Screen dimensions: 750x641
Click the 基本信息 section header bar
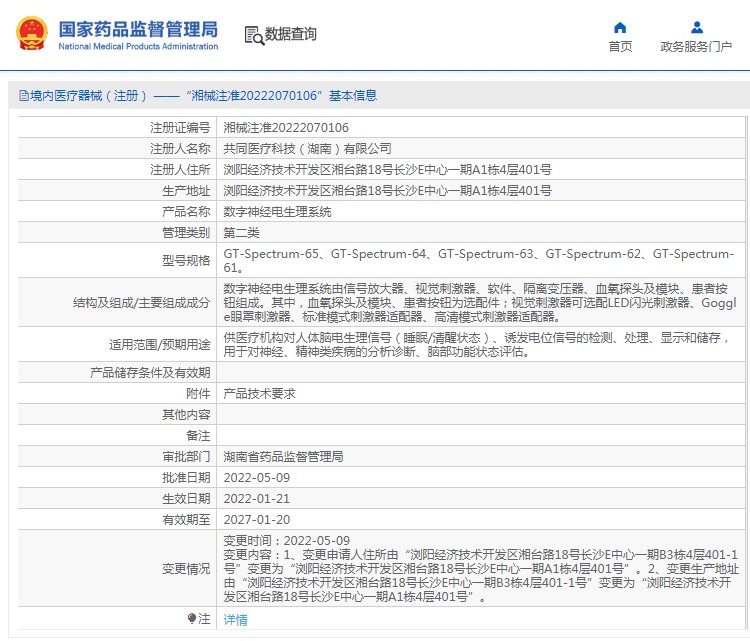375,96
